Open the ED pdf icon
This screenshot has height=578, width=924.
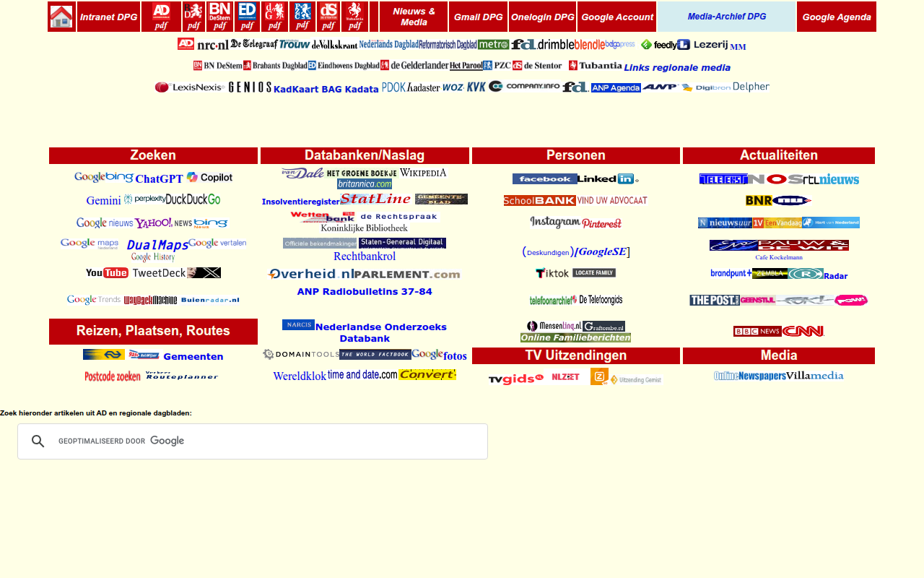[x=247, y=17]
